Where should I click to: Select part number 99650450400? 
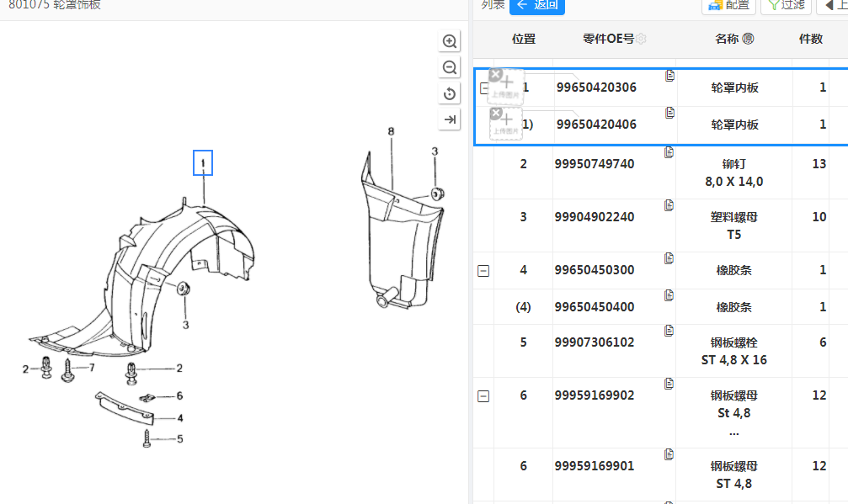[595, 307]
